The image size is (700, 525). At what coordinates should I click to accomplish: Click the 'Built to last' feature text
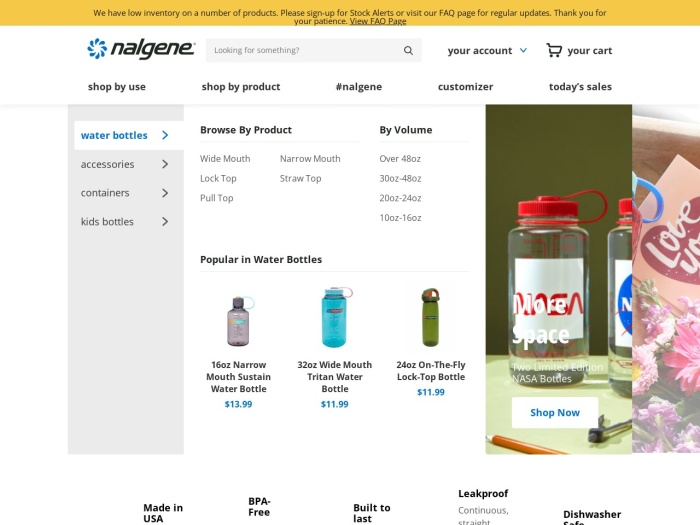pyautogui.click(x=372, y=513)
